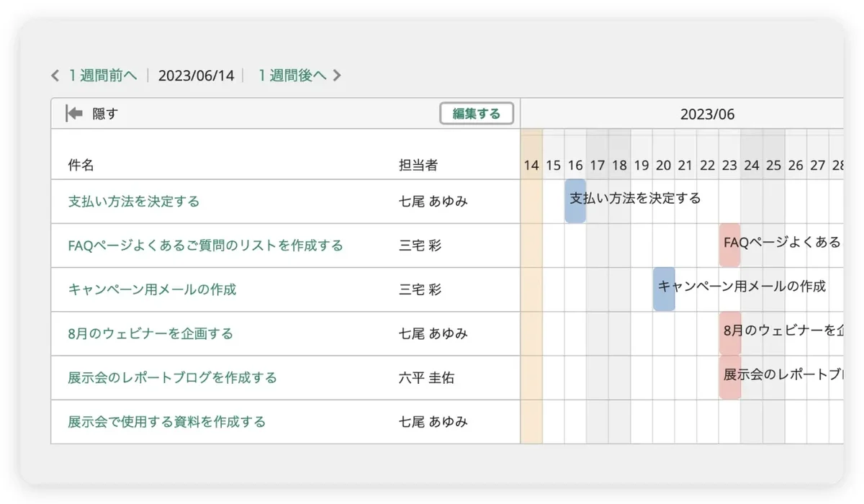Click the red Gantt bar for 展示会のレポートブログ
The image size is (864, 504).
click(729, 377)
